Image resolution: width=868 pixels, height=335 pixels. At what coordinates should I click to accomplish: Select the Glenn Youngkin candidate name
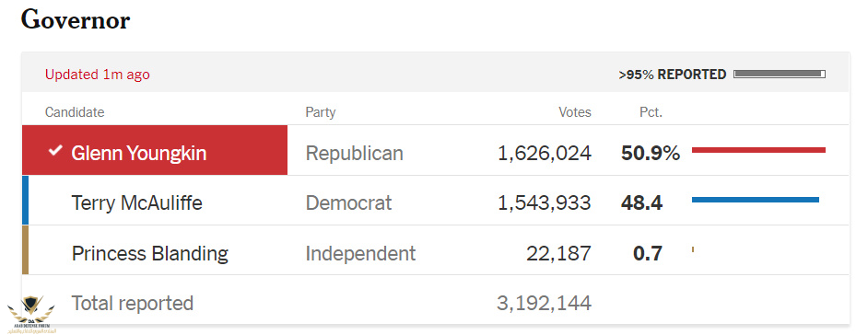tap(138, 153)
